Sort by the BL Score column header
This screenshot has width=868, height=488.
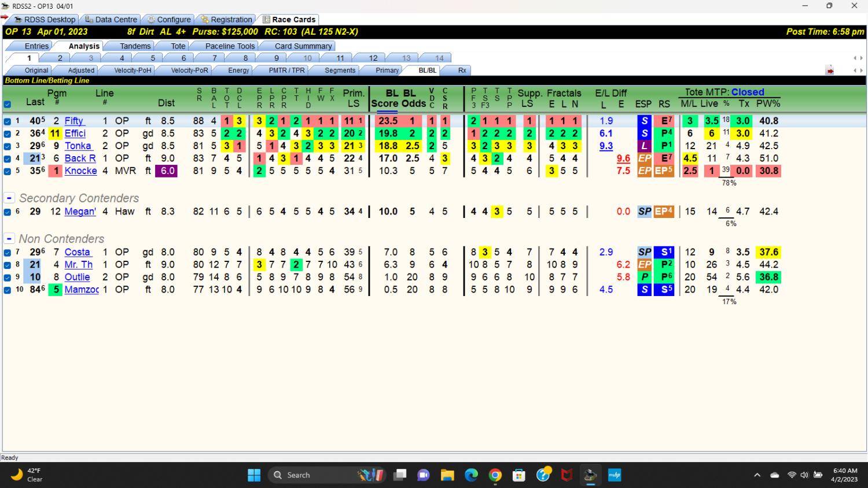click(385, 98)
